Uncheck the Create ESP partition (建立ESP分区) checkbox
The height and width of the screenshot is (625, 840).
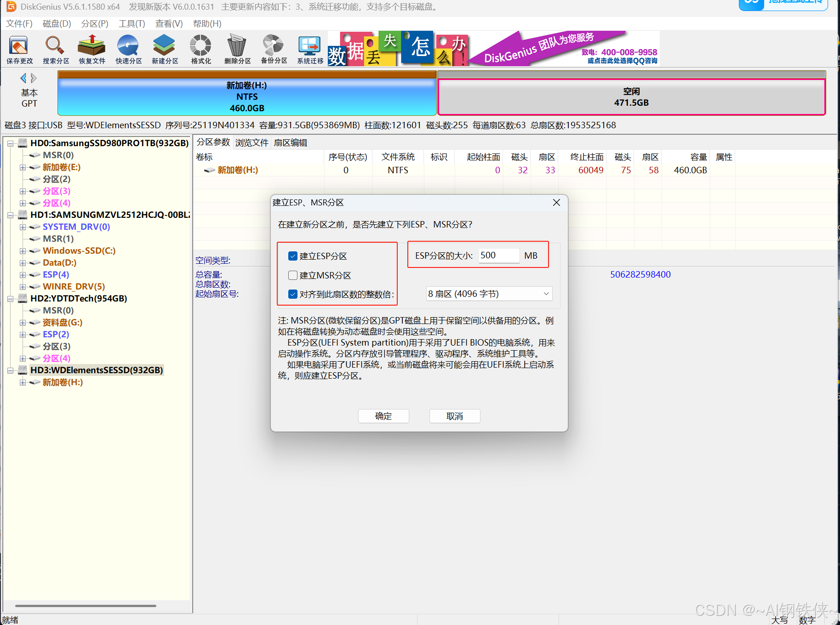pyautogui.click(x=293, y=256)
